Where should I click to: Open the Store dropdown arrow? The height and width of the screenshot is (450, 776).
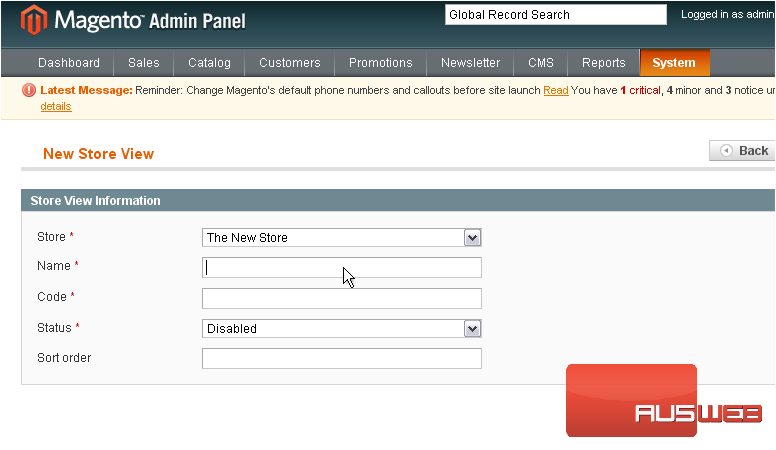473,238
